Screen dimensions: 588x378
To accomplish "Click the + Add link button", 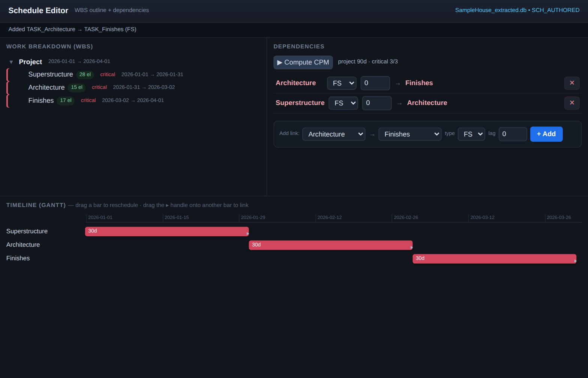I will pos(546,134).
